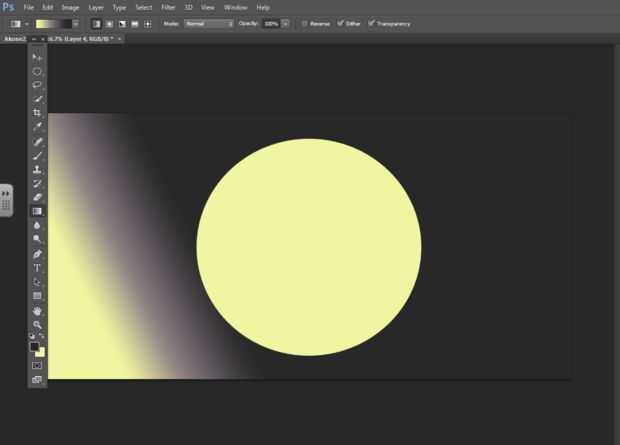The height and width of the screenshot is (445, 620).
Task: Select the Zoom tool
Action: pyautogui.click(x=37, y=325)
